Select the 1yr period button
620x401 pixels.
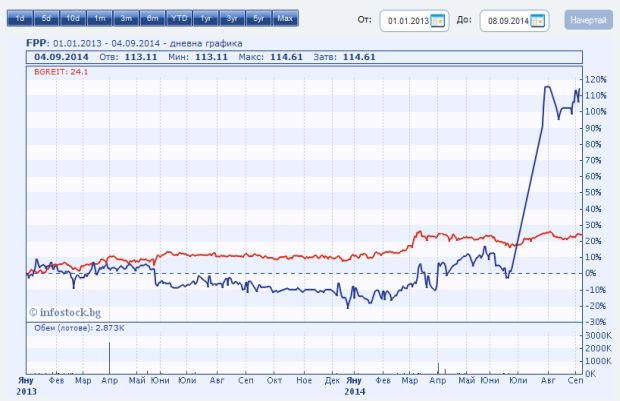pyautogui.click(x=206, y=19)
